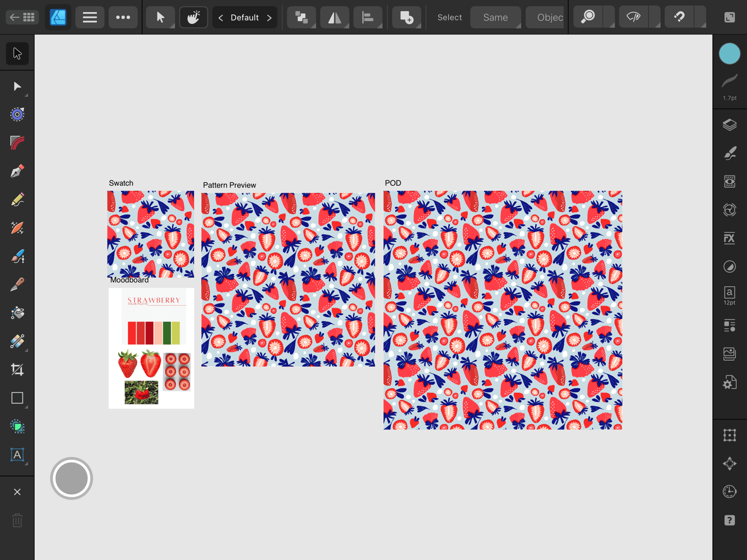Open the boolean add geometry options
This screenshot has width=747, height=560.
[x=407, y=17]
